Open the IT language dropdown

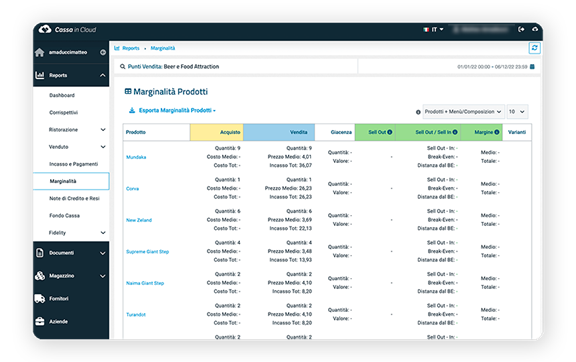[x=433, y=29]
